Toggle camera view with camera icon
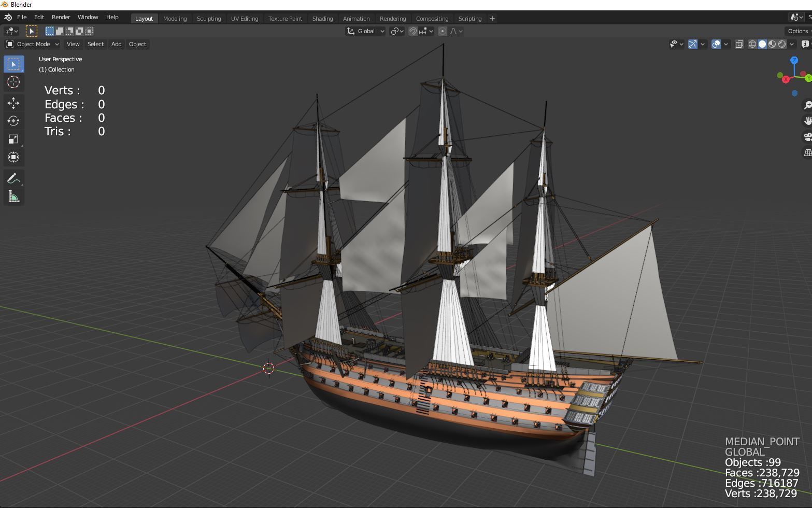Screen dimensions: 812x508 pyautogui.click(x=807, y=137)
